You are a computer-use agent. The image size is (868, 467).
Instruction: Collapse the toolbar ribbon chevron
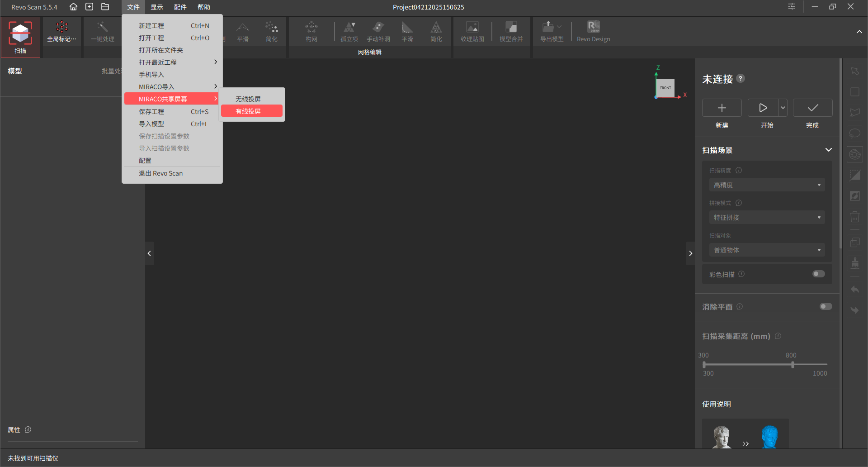point(859,32)
